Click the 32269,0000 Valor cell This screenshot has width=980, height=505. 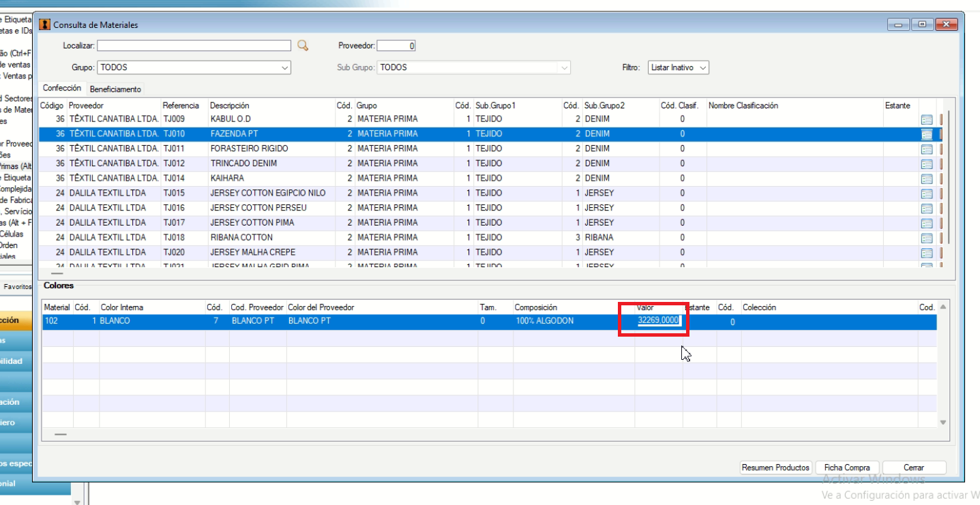coord(659,321)
